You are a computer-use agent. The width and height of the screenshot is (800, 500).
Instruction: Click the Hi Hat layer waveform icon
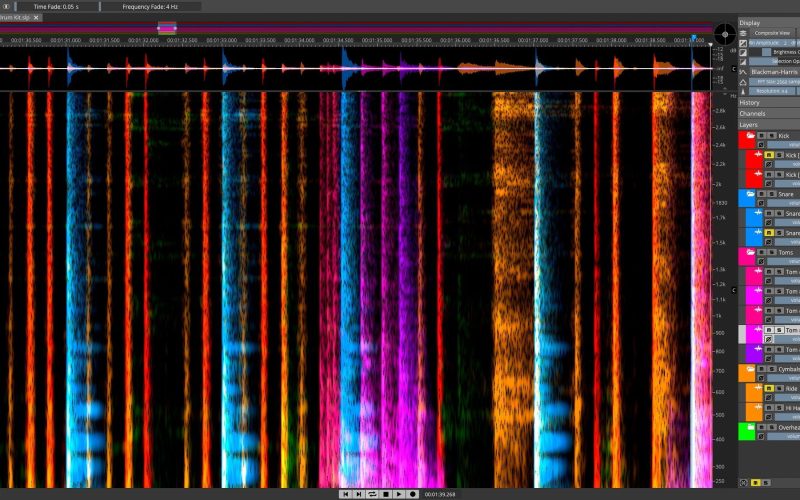point(758,407)
